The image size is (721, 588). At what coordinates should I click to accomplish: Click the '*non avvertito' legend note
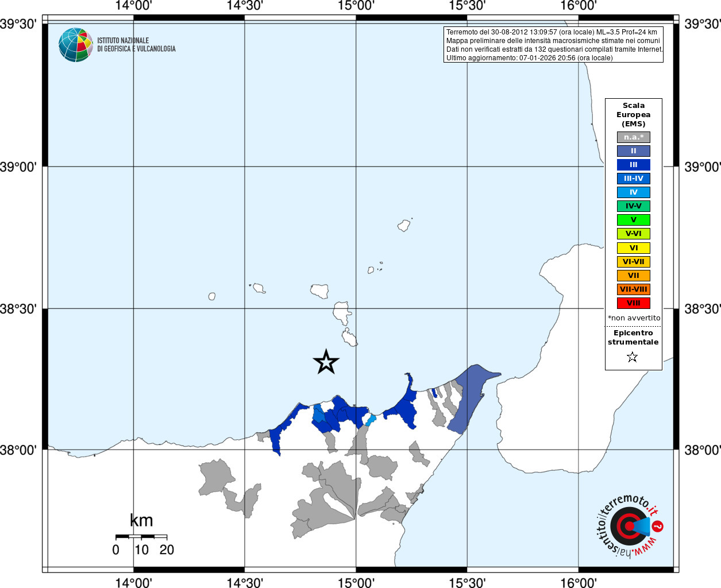tap(634, 318)
